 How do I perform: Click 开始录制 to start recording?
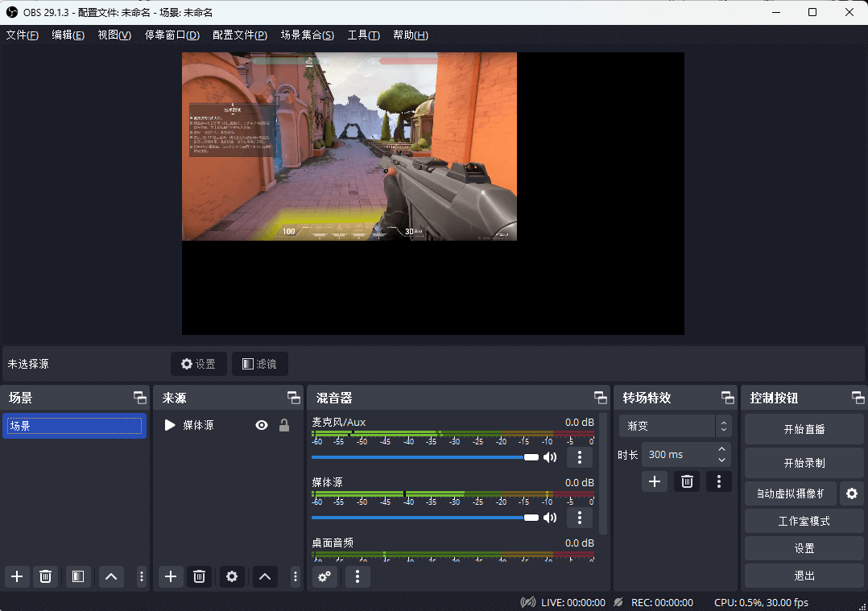[804, 463]
